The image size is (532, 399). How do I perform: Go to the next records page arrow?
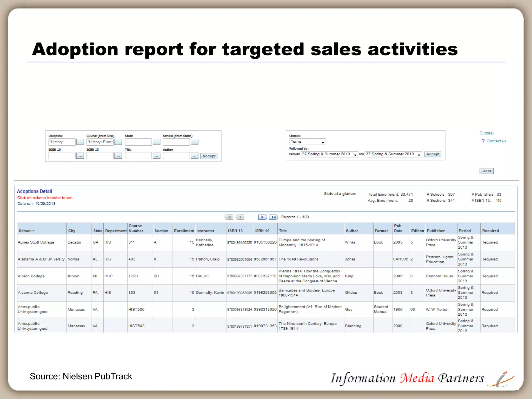(x=262, y=217)
